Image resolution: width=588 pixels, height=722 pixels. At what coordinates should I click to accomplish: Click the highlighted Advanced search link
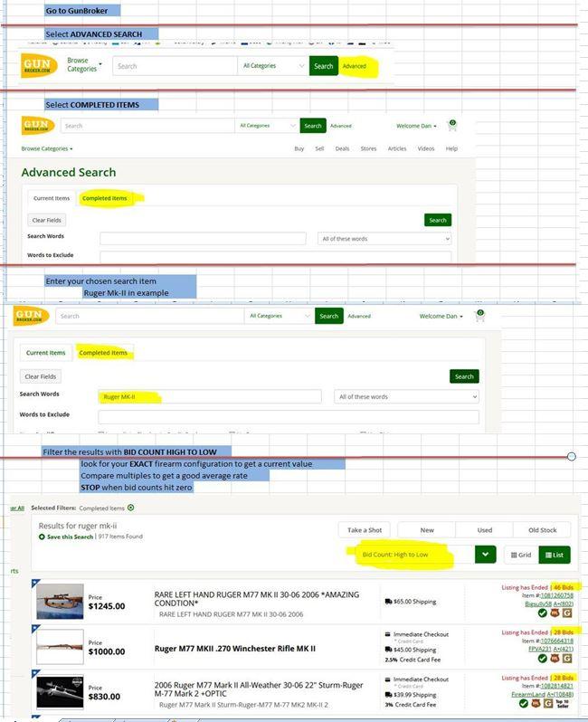355,66
